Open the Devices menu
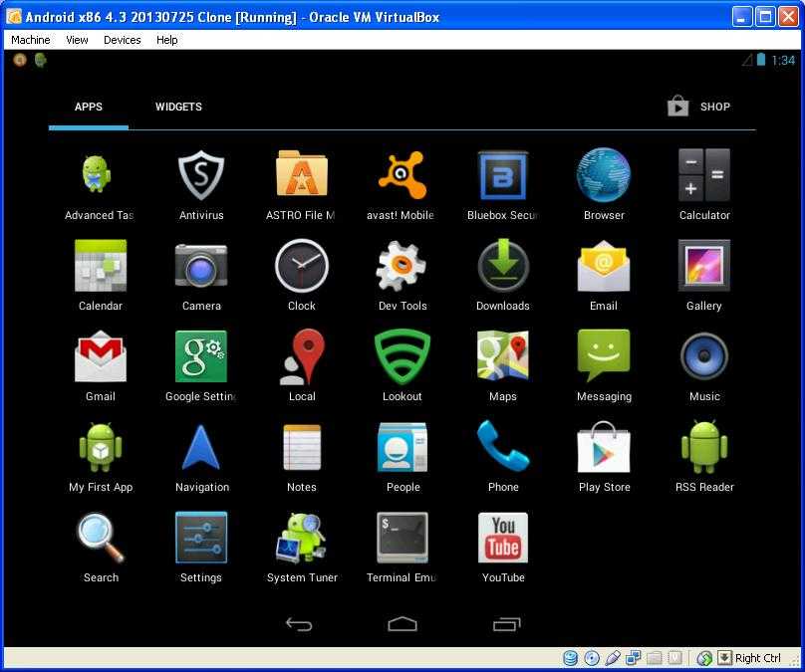The image size is (805, 672). [123, 40]
